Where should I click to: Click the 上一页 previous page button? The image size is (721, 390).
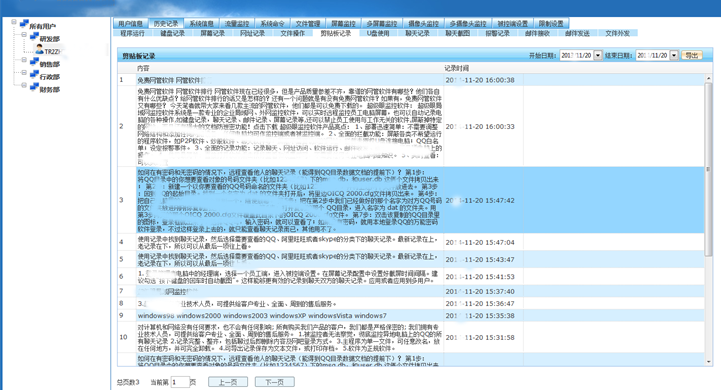[x=228, y=382]
